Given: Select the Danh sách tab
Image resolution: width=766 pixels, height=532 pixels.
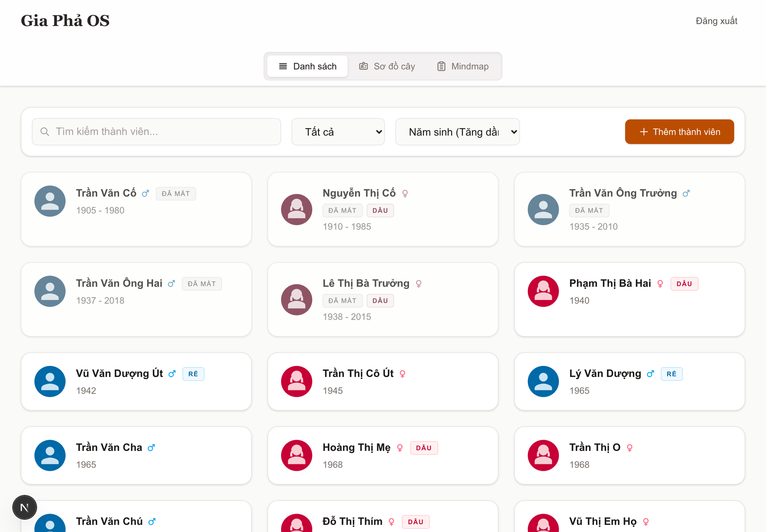Looking at the screenshot, I should pyautogui.click(x=308, y=66).
